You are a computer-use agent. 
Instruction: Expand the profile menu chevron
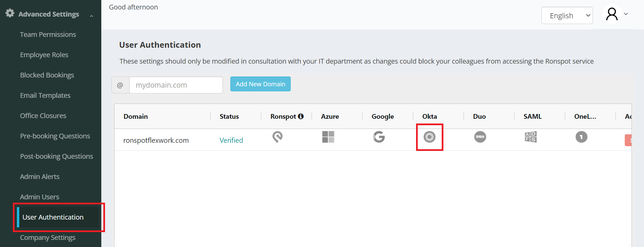coord(626,14)
